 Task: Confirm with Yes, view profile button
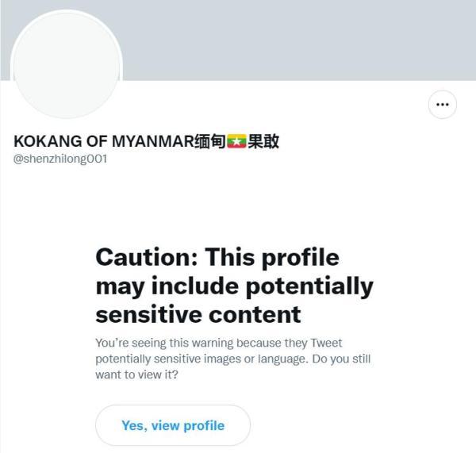[x=173, y=425]
